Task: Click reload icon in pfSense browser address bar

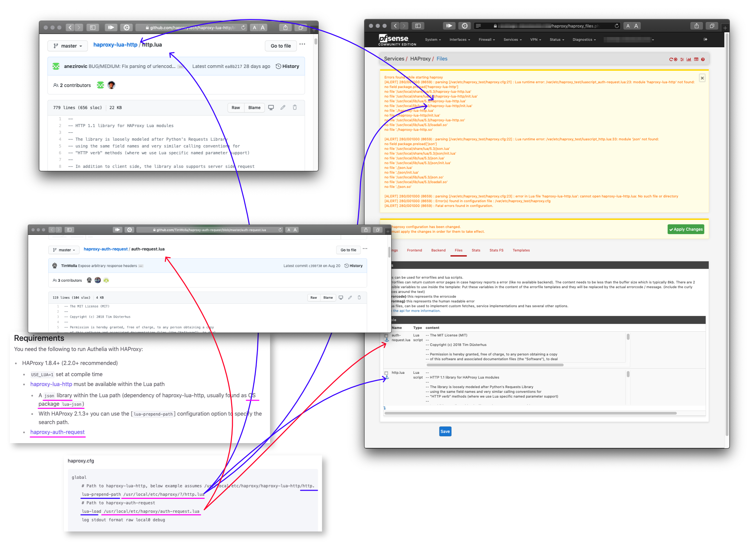Action: click(617, 26)
